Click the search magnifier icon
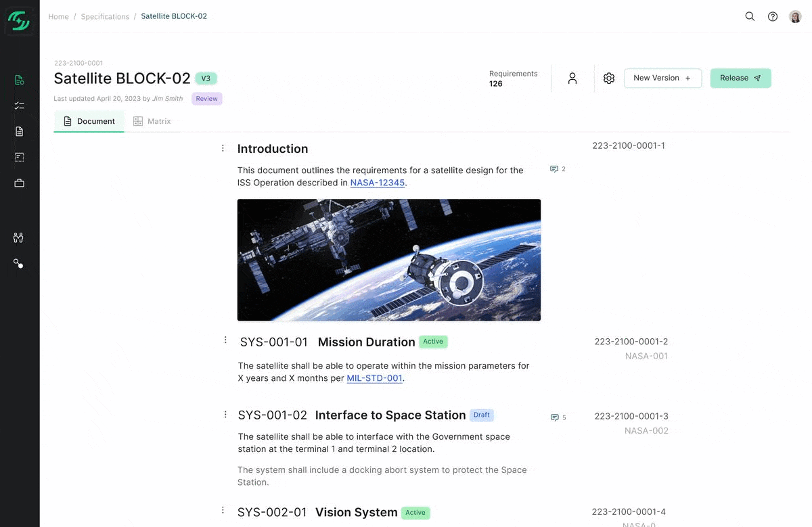Screen dimensions: 812x527 click(x=750, y=16)
